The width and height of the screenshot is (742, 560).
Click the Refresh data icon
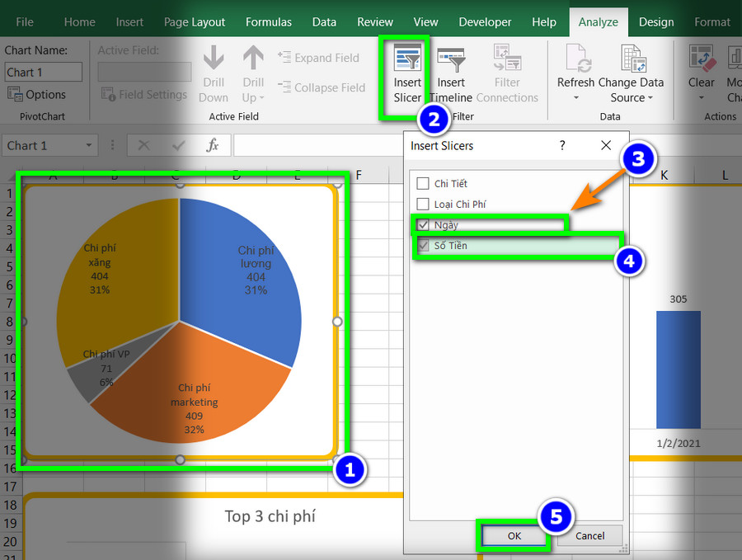point(578,58)
